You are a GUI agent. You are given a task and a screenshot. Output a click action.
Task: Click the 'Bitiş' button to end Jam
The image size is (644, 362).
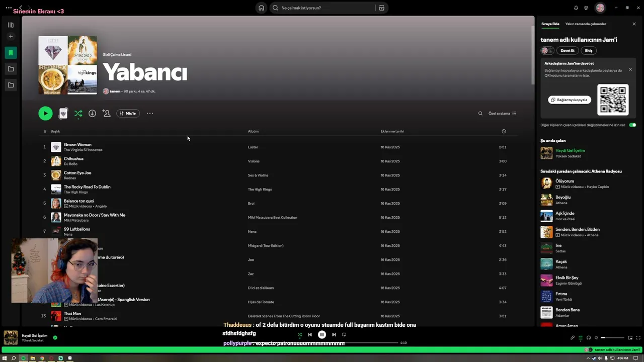[x=588, y=50]
